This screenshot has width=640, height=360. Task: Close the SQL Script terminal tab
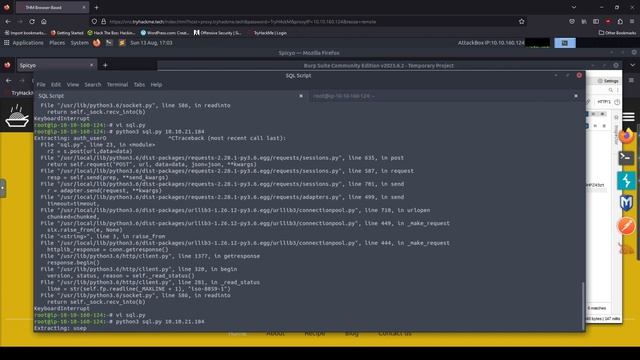[301, 96]
